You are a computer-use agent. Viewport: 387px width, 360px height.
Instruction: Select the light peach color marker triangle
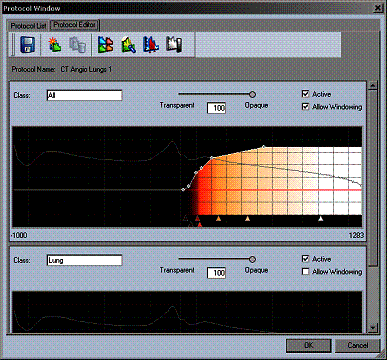[247, 219]
